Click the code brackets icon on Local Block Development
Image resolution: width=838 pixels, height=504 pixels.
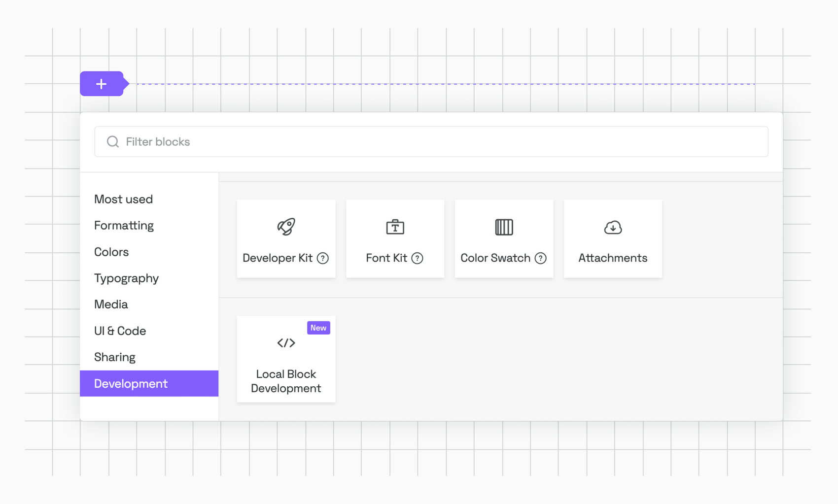[286, 343]
